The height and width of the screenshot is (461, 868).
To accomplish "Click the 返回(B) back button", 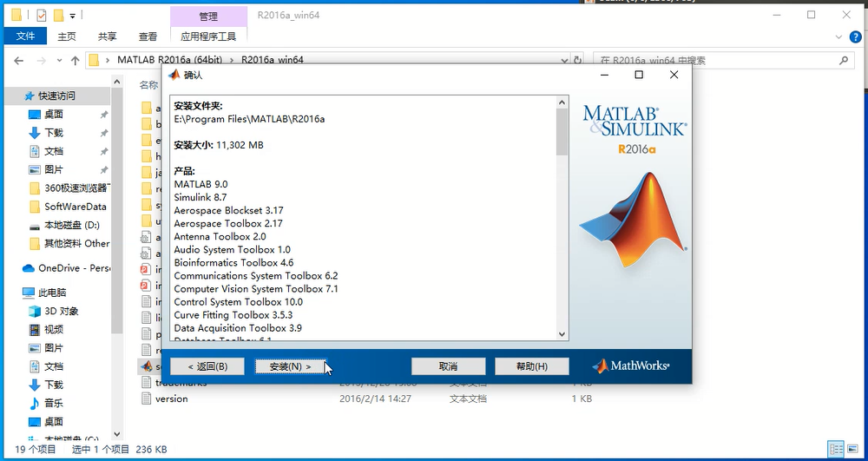I will pyautogui.click(x=207, y=366).
